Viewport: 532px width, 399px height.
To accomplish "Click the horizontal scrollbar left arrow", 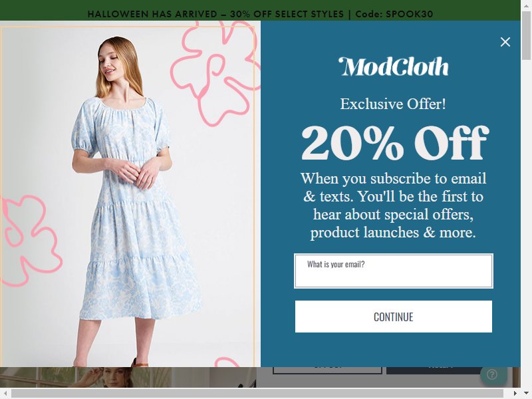I will click(5, 394).
